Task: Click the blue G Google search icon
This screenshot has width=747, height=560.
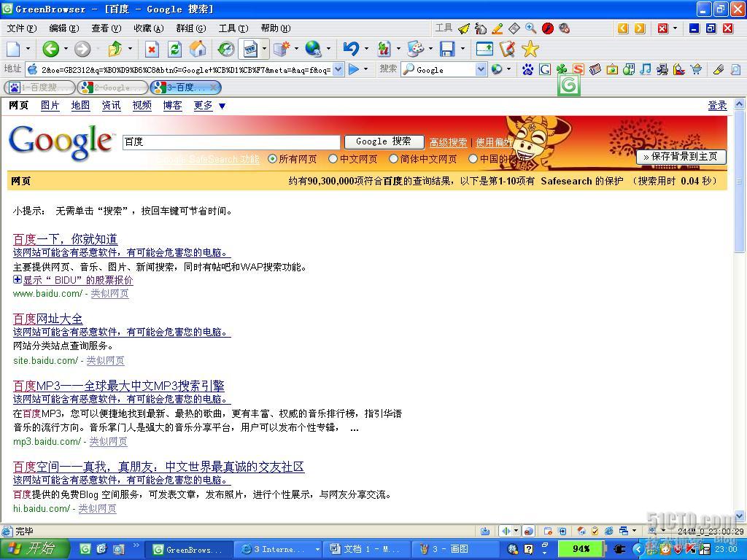Action: (544, 70)
